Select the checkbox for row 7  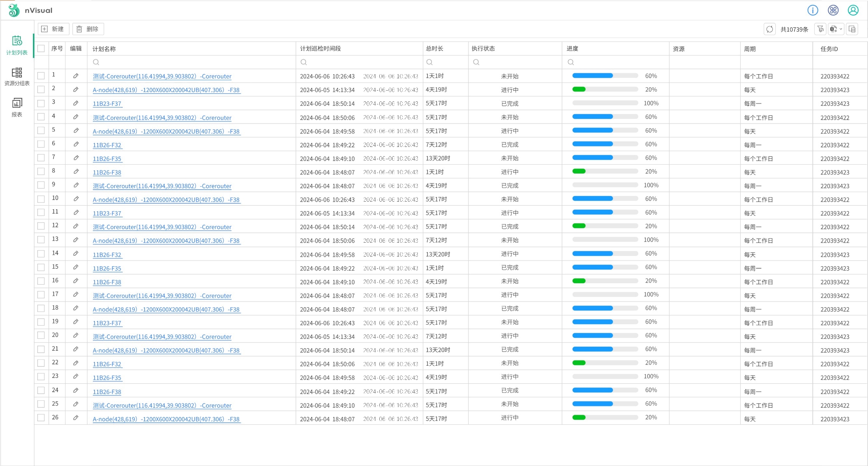tap(41, 158)
